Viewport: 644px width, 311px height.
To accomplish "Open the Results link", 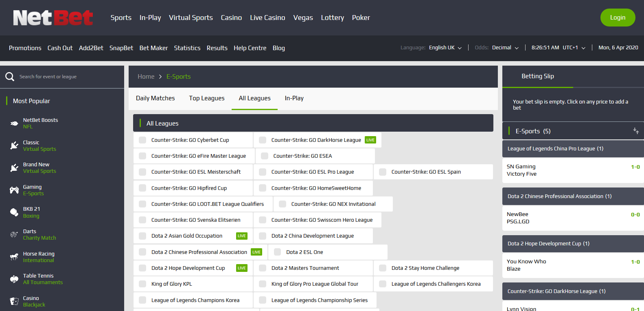I will pos(217,48).
